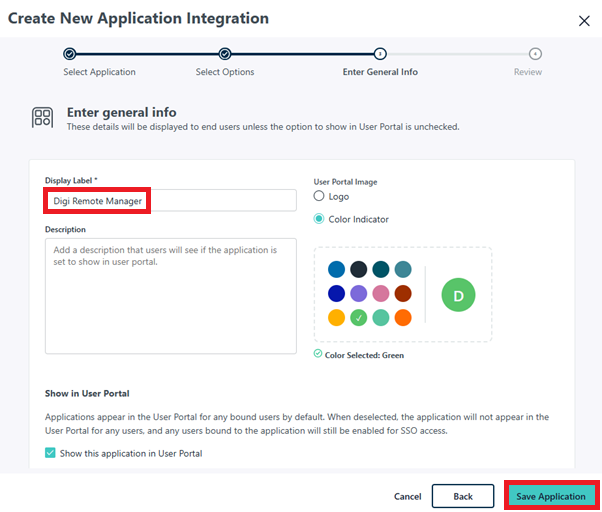Click the Review step circle
The image size is (602, 512).
pos(535,54)
